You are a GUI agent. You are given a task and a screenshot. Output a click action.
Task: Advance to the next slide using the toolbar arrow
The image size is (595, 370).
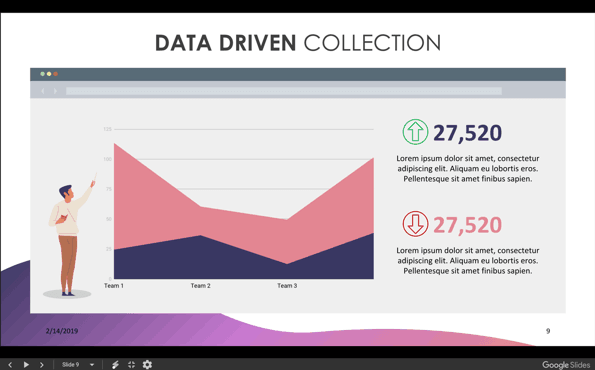point(42,365)
